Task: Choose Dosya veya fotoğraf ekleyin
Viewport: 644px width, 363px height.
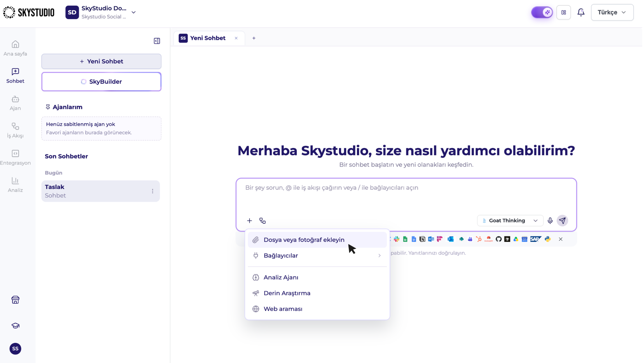Action: pos(317,240)
